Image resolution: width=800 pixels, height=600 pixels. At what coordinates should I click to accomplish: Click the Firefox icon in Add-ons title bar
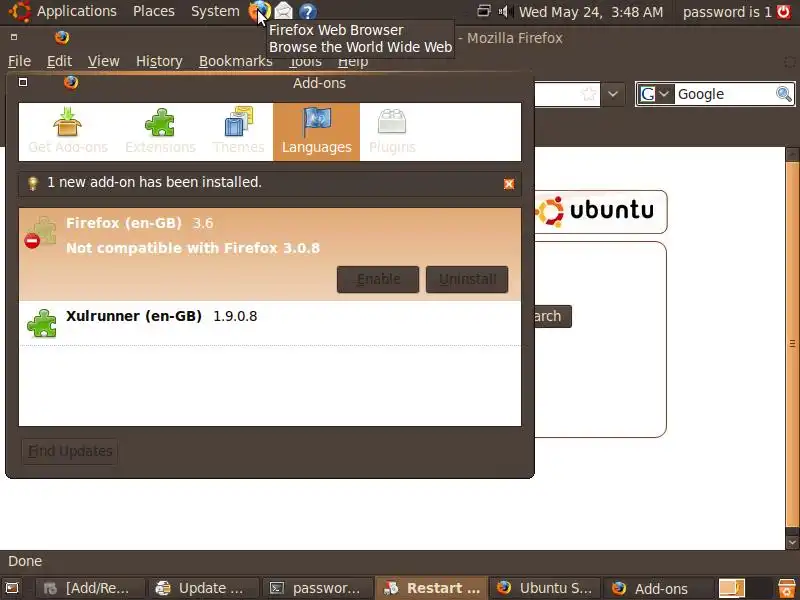(x=70, y=82)
